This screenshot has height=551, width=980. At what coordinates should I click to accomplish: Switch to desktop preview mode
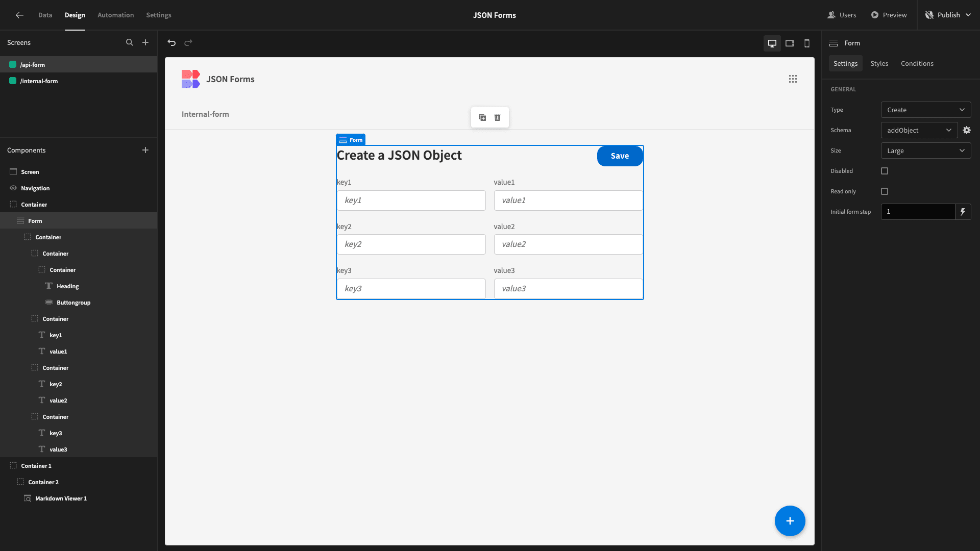[x=772, y=43]
